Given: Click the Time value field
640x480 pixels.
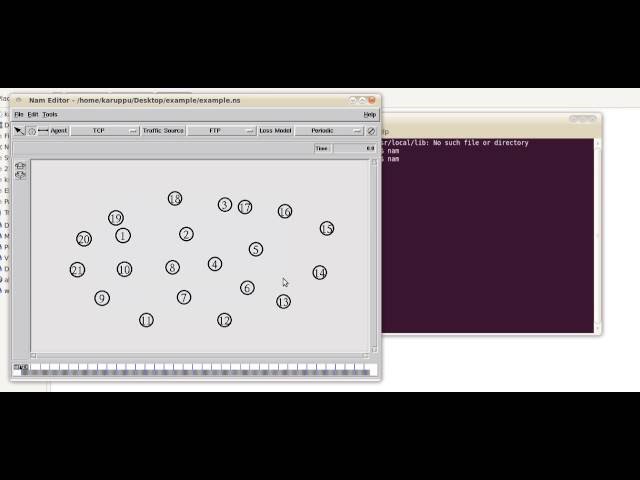Looking at the screenshot, I should (x=354, y=148).
